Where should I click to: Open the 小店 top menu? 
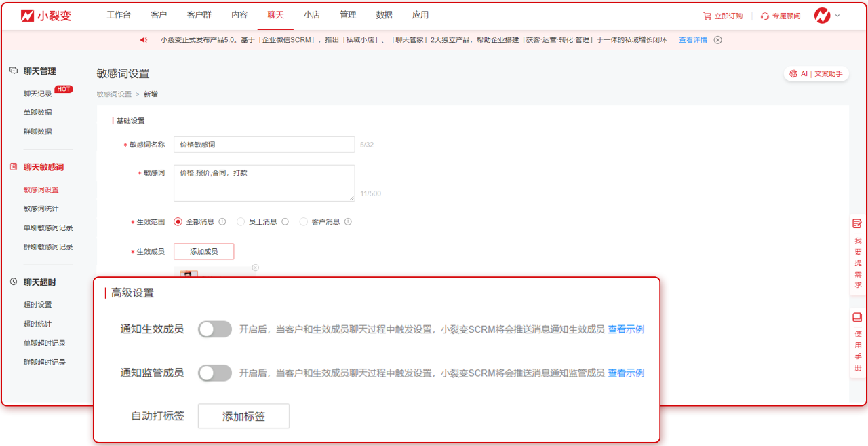coord(312,15)
